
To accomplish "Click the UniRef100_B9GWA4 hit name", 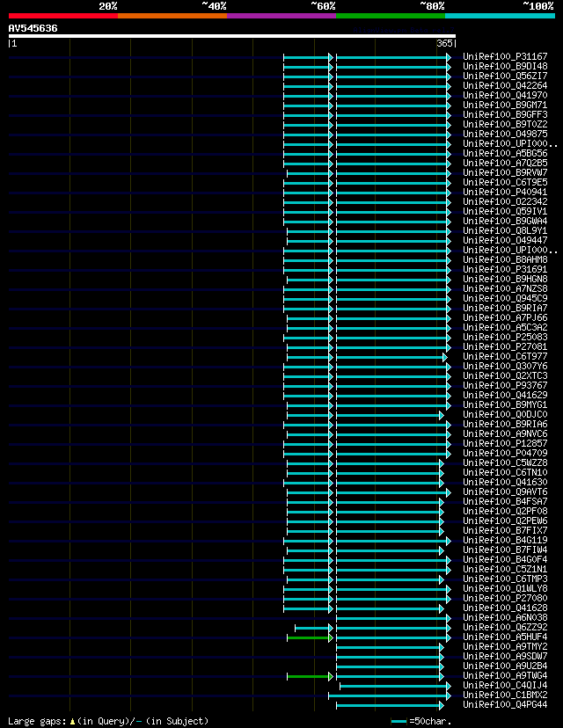I will click(505, 221).
